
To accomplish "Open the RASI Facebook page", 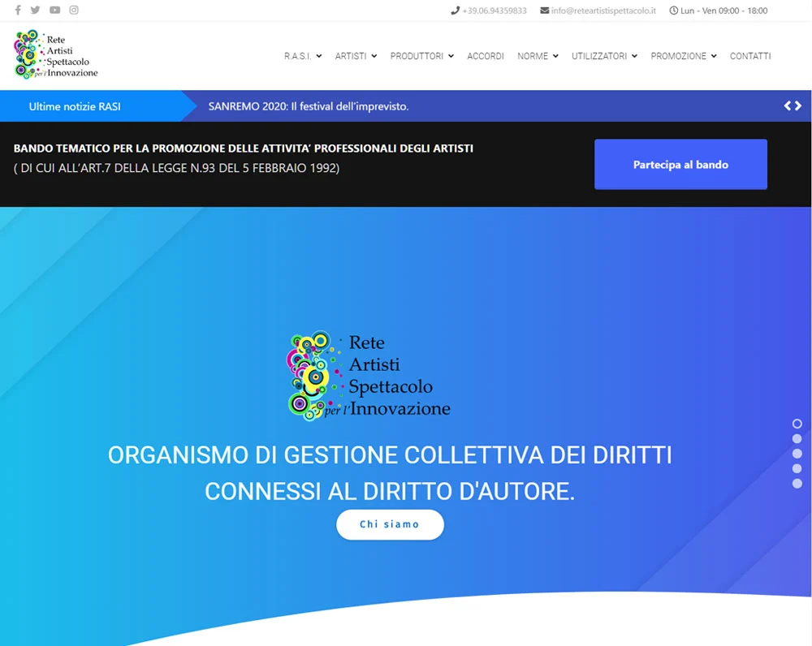I will click(x=17, y=11).
